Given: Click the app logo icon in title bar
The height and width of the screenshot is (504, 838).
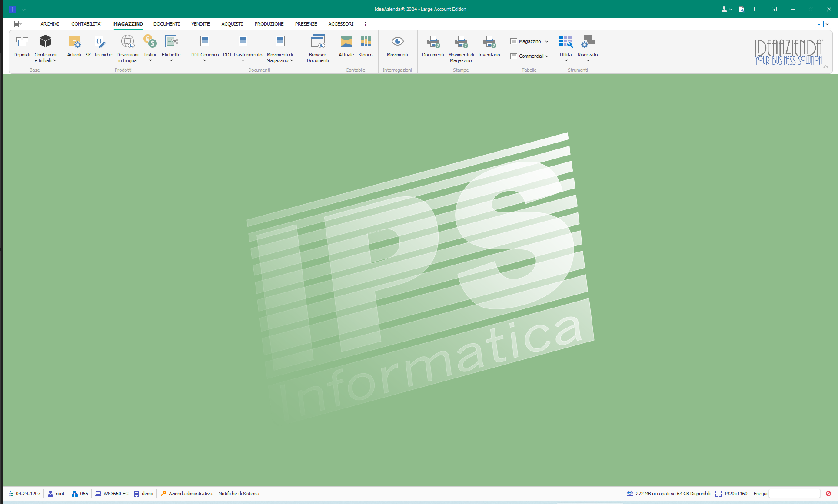Looking at the screenshot, I should coord(12,9).
